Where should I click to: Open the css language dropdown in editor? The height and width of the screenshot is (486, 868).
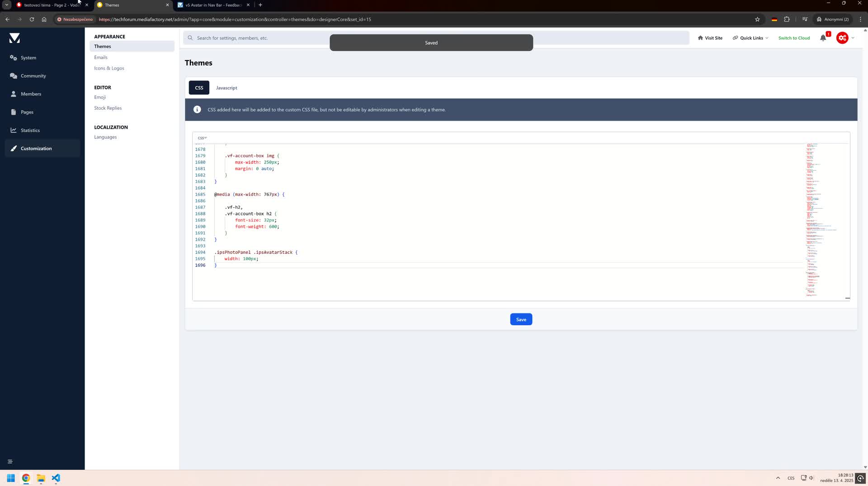coord(202,138)
